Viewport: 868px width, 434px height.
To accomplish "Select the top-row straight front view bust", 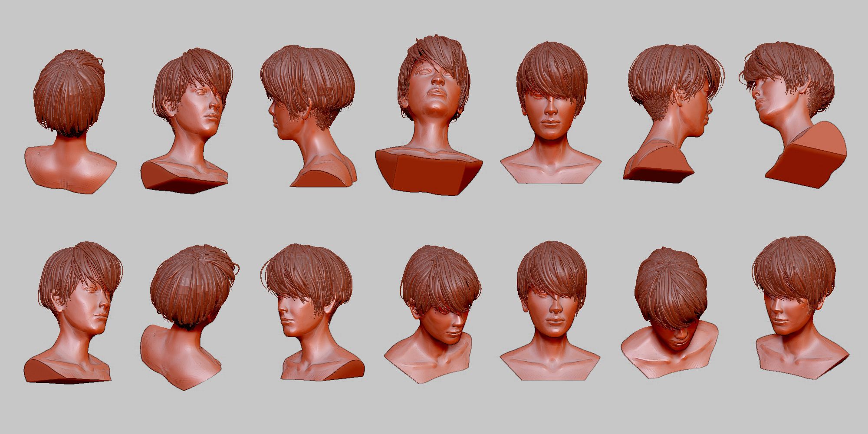I will (x=551, y=112).
